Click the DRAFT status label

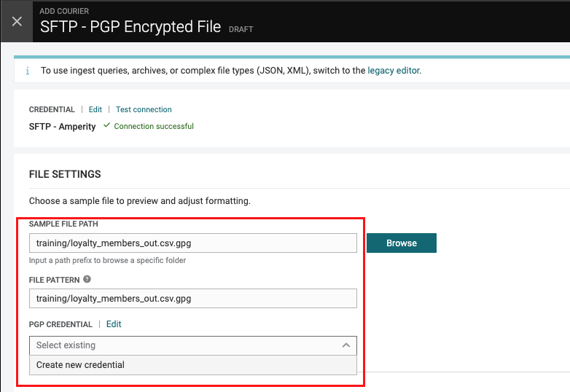pos(241,30)
